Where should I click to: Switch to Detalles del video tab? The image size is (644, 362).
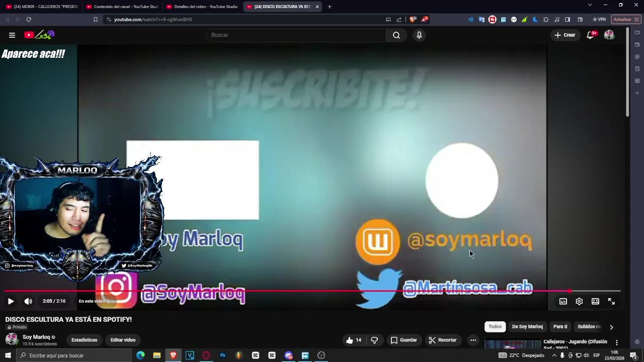pos(202,7)
